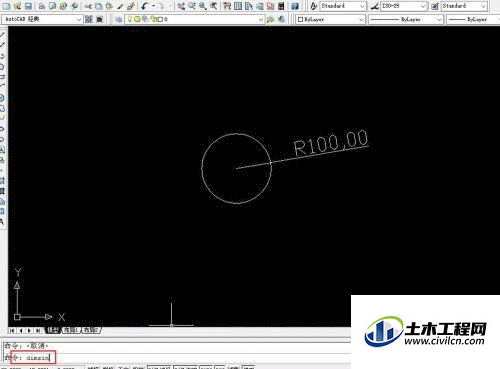Click Make Object's Layer Current icon

click(x=271, y=19)
